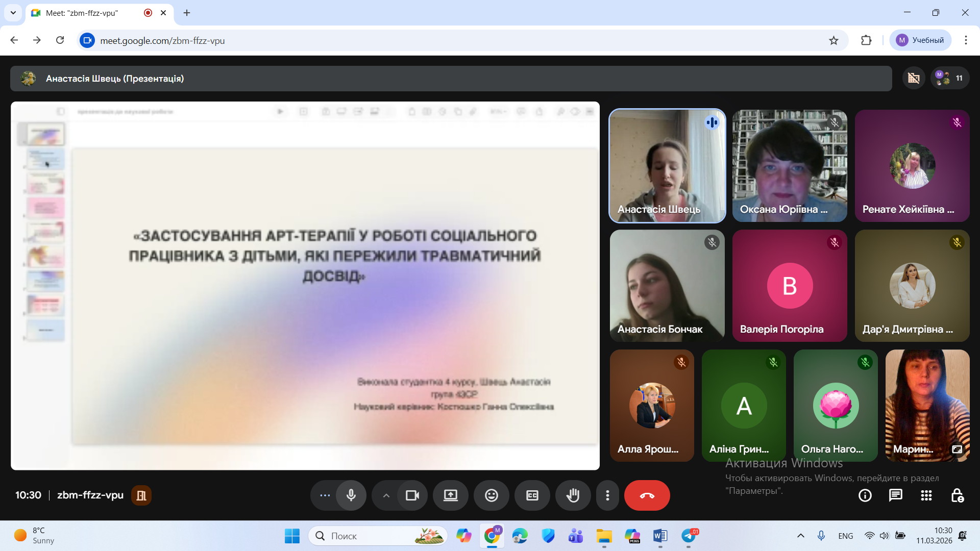This screenshot has height=551, width=980.
Task: Toggle visual effects near the participant count
Action: click(x=913, y=78)
